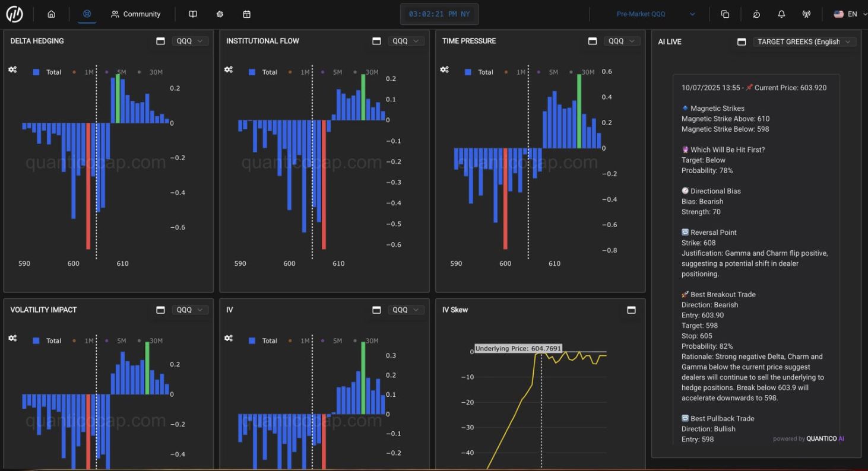The image size is (868, 471).
Task: Click the green highlighted bar in Time Pressure chart
Action: [579, 110]
